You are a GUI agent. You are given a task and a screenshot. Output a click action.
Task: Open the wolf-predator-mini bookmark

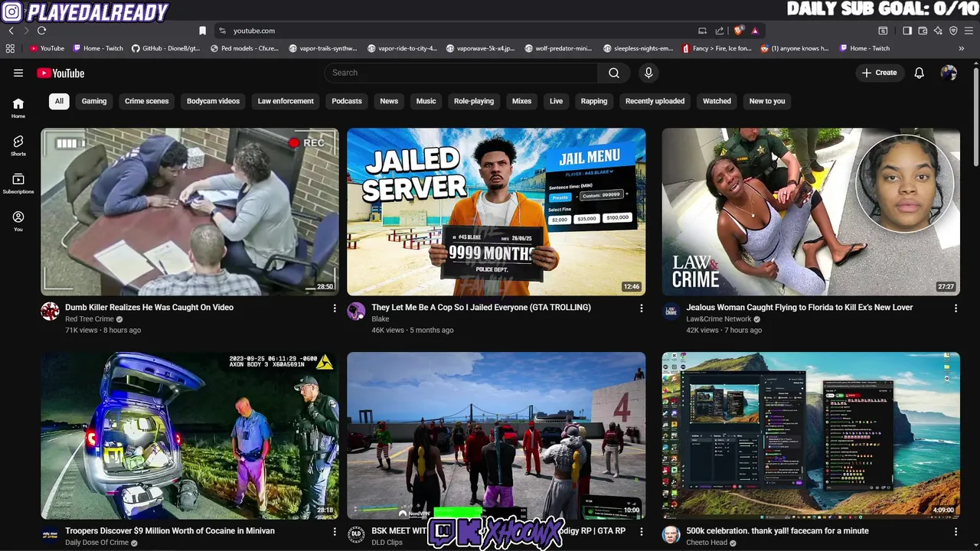559,48
